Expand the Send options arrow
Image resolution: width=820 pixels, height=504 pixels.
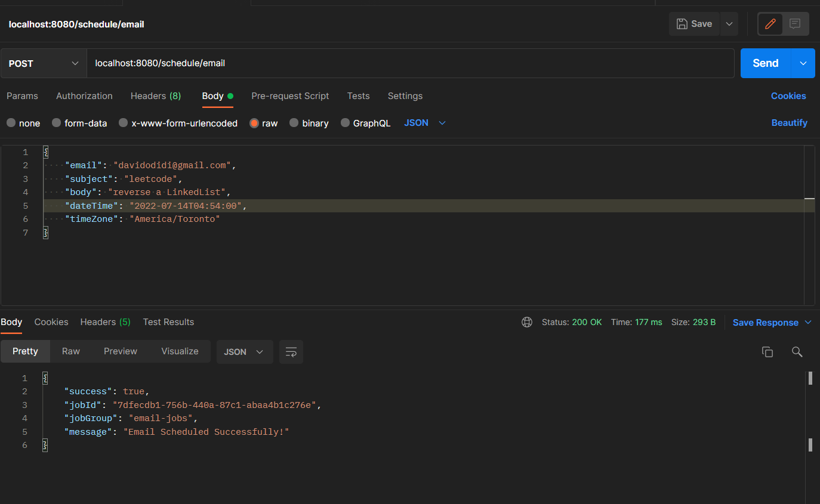[x=803, y=63]
